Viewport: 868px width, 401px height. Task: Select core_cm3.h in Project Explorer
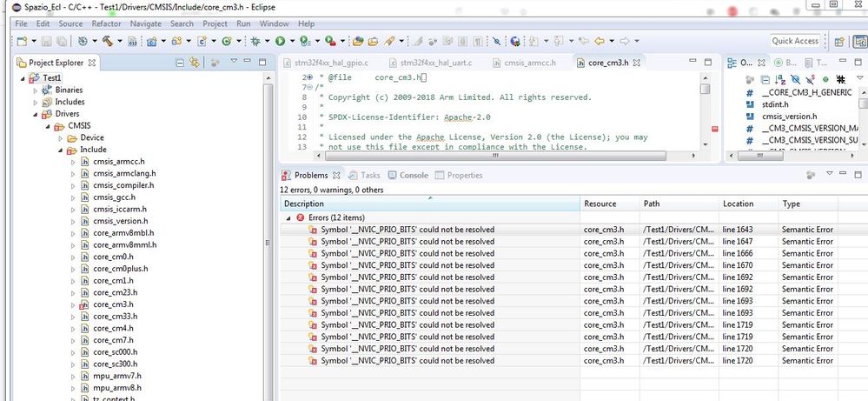pyautogui.click(x=113, y=304)
